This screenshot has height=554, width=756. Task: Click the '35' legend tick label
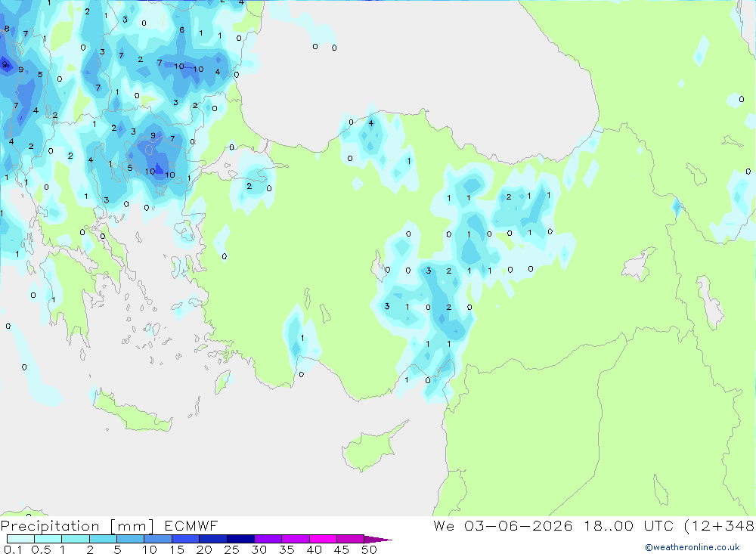point(287,549)
